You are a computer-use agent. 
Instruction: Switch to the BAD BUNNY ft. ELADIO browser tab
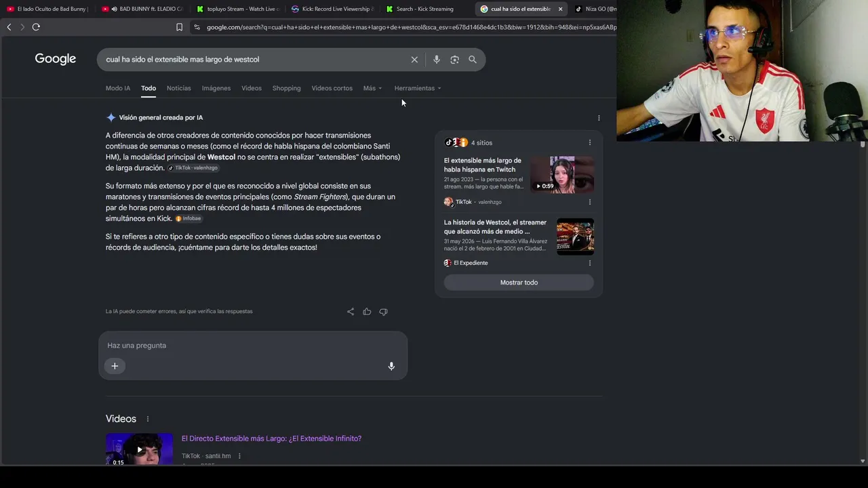pos(142,9)
